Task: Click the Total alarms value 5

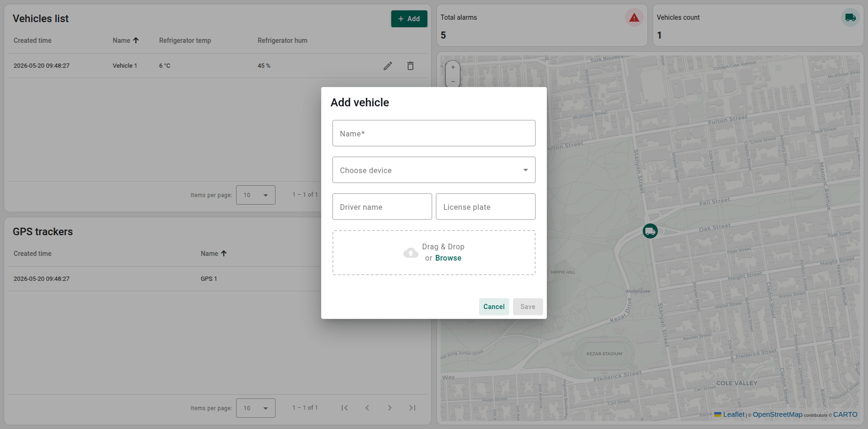Action: click(443, 35)
